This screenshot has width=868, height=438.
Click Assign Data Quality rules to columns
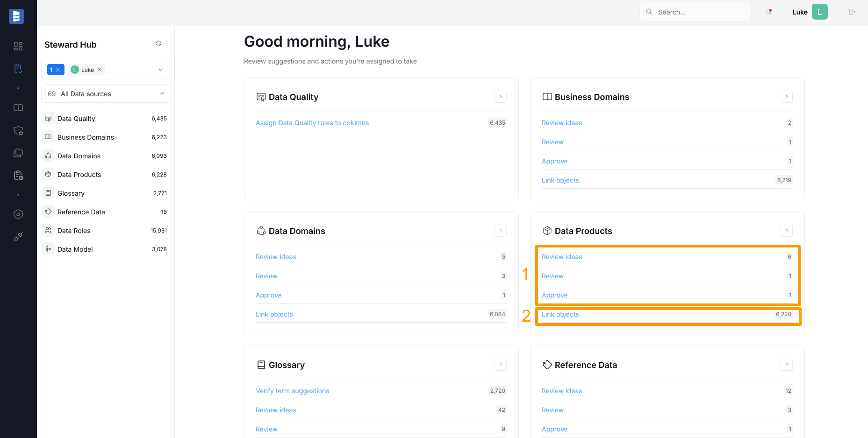click(312, 123)
